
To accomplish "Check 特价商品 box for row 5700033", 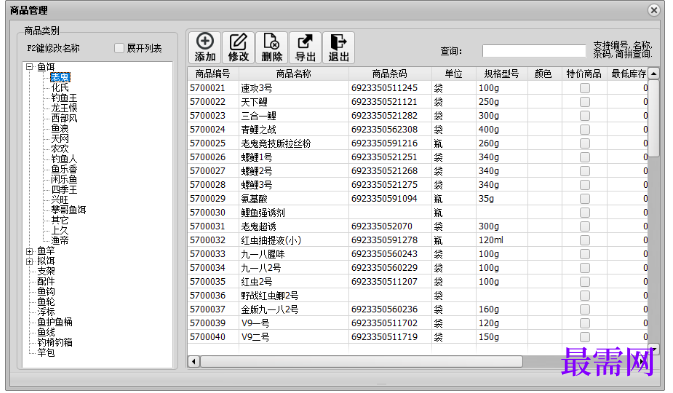I will tap(585, 254).
